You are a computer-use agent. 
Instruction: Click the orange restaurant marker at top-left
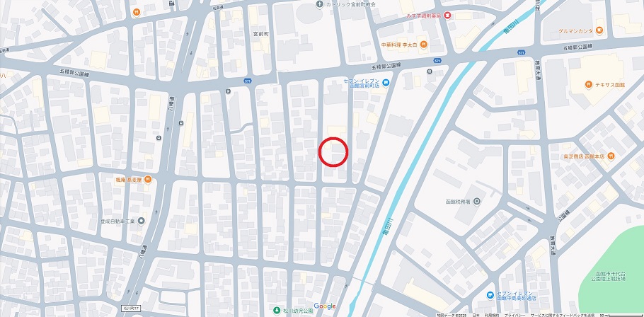[137, 12]
